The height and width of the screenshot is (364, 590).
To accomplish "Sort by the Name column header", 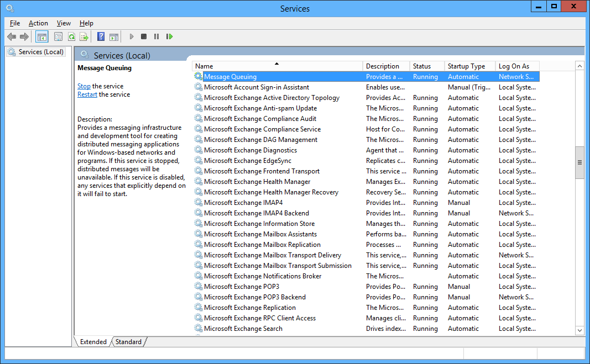I will 278,66.
